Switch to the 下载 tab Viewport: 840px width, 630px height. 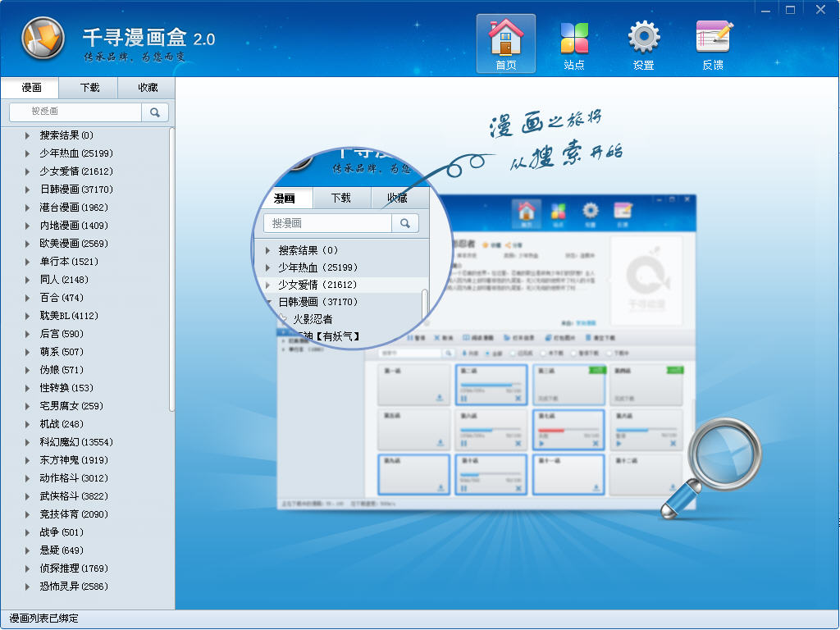(89, 87)
